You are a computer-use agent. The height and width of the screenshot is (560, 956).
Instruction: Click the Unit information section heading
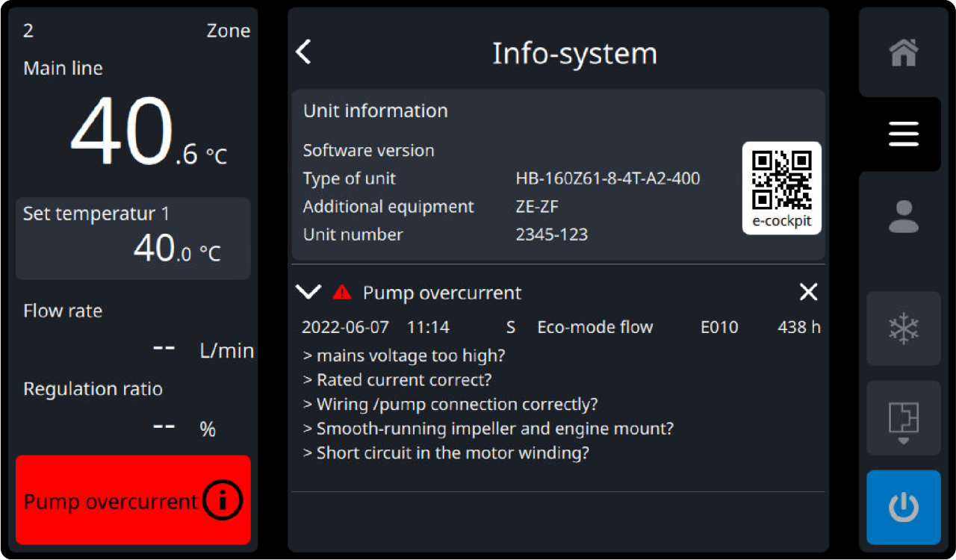coord(375,111)
